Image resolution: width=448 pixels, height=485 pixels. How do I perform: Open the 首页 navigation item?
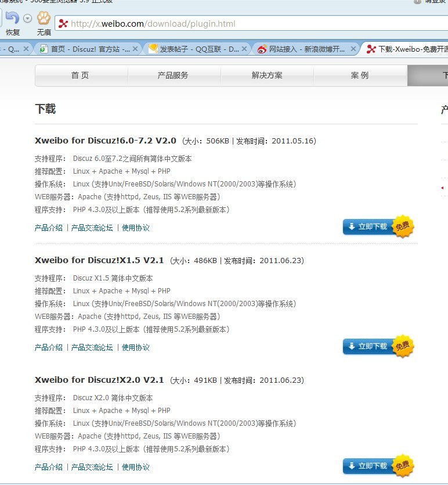click(81, 75)
